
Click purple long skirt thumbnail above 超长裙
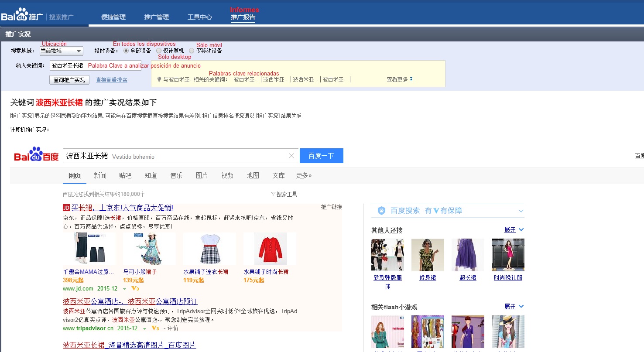(x=468, y=255)
